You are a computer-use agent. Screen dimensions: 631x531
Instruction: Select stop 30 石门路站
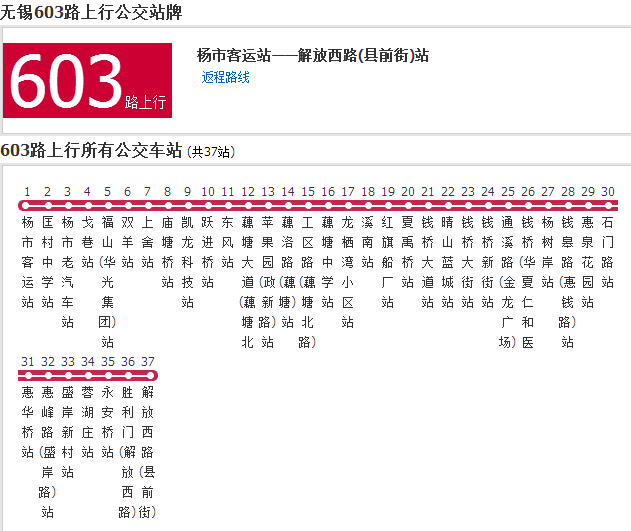point(608,252)
